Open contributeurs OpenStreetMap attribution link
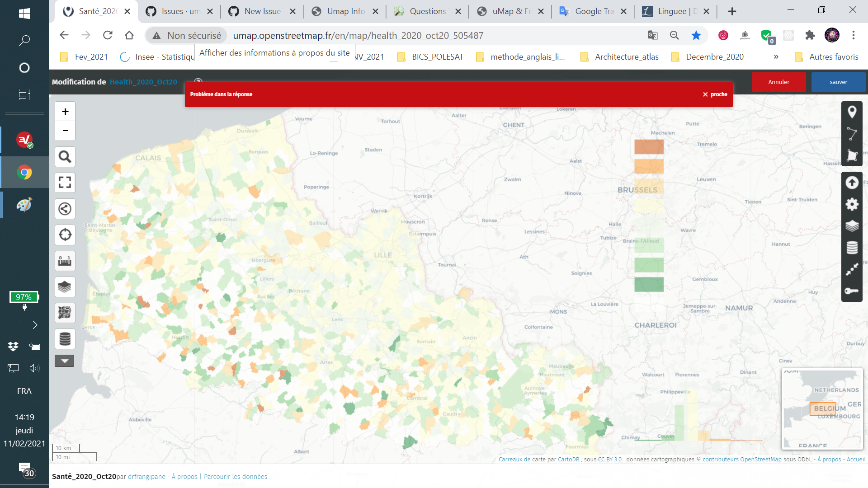Image resolution: width=868 pixels, height=488 pixels. 742,459
